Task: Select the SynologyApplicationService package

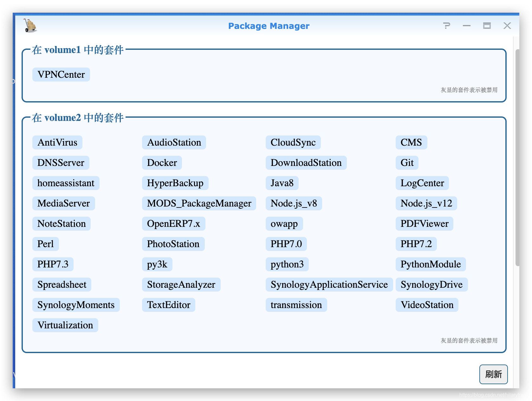Action: pyautogui.click(x=329, y=285)
